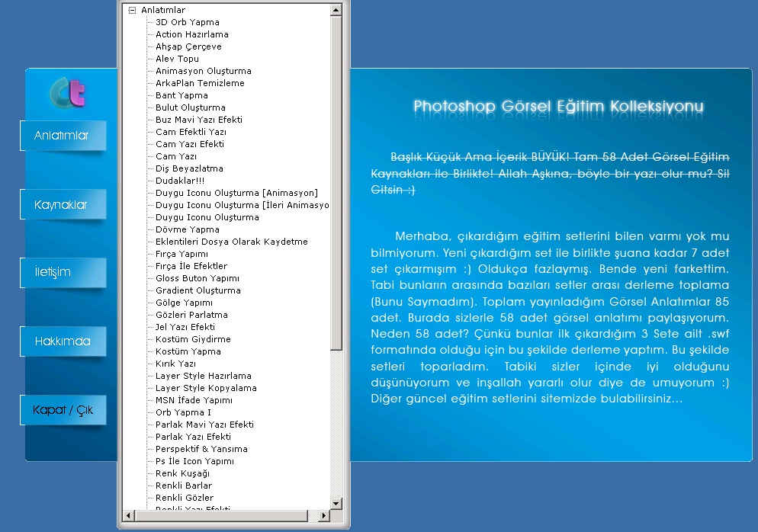
Task: Select Renk Kuşağı entry
Action: click(x=183, y=473)
